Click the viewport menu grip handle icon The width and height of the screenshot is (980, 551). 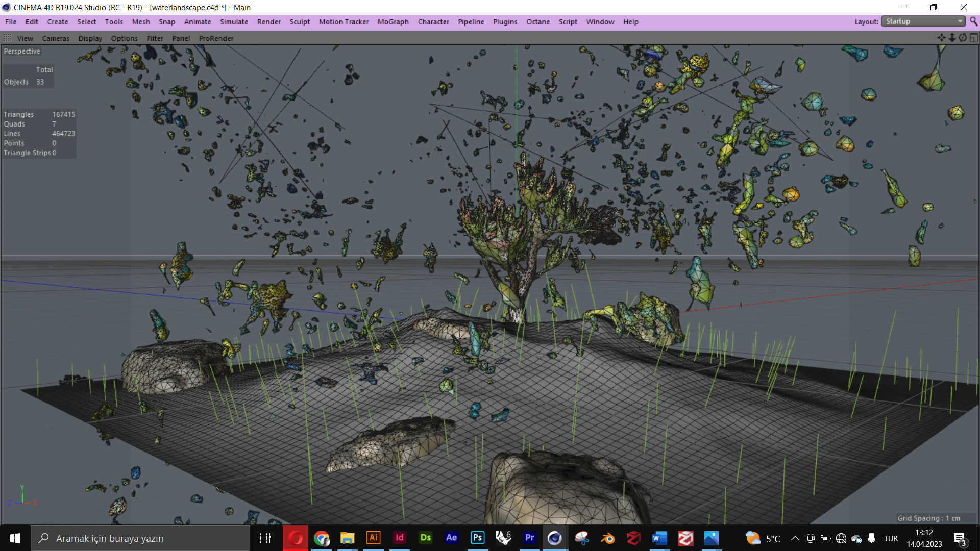(x=8, y=38)
